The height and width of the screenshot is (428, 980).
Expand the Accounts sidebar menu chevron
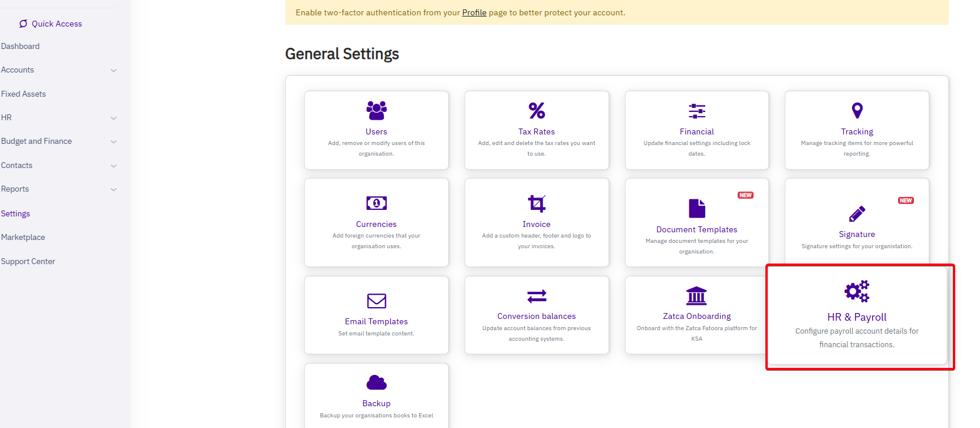point(114,70)
